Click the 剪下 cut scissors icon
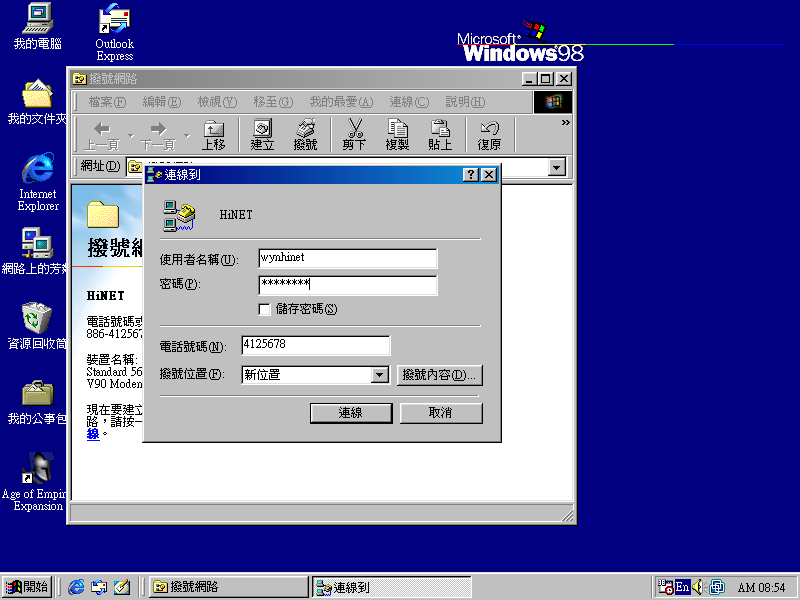This screenshot has height=600, width=800. [354, 136]
